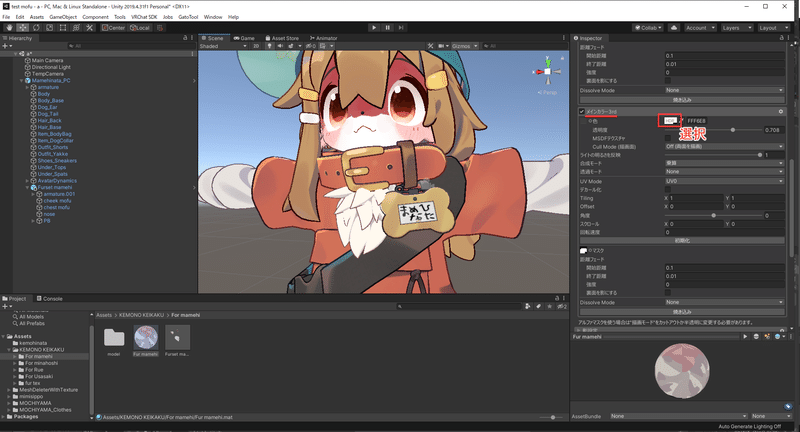The height and width of the screenshot is (432, 800).
Task: Toggle scene effects like skybox and fog
Action: (x=291, y=46)
